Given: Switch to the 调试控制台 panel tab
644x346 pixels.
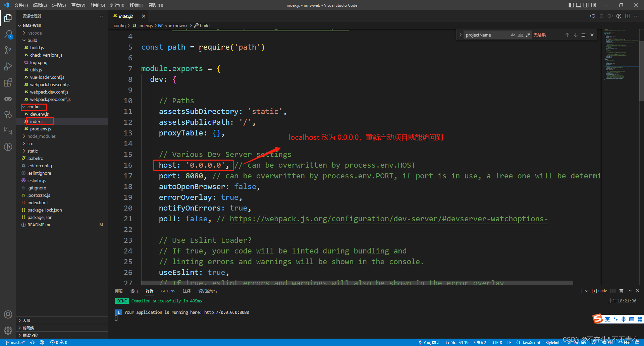Looking at the screenshot, I should point(208,291).
